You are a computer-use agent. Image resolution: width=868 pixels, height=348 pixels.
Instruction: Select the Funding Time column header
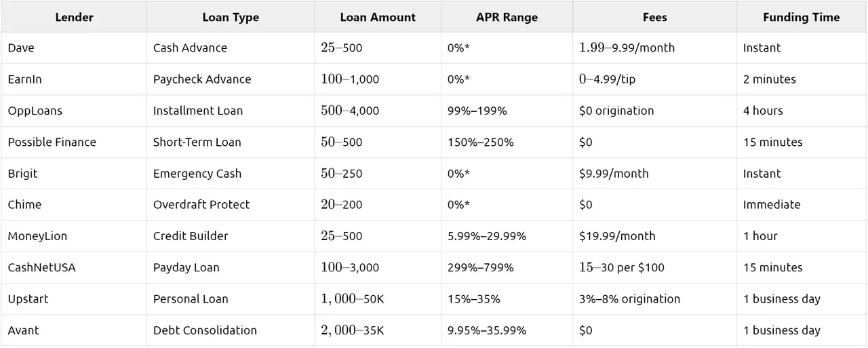[x=802, y=17]
